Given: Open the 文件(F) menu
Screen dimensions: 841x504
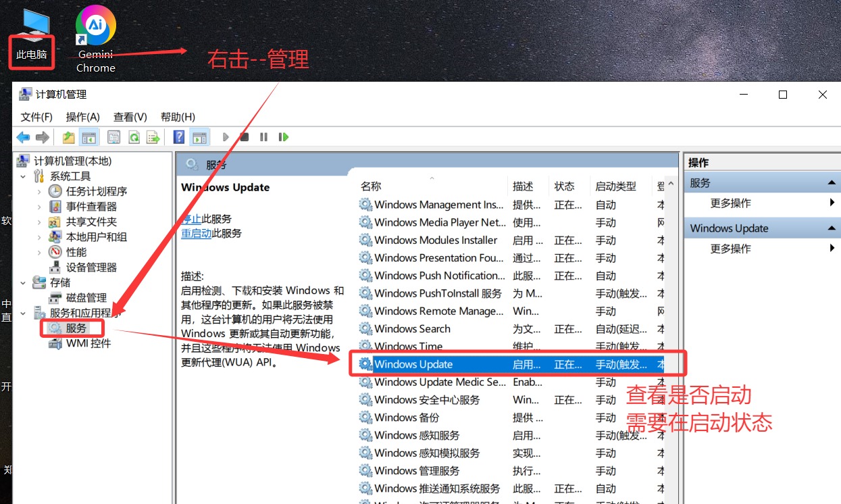Looking at the screenshot, I should [36, 117].
